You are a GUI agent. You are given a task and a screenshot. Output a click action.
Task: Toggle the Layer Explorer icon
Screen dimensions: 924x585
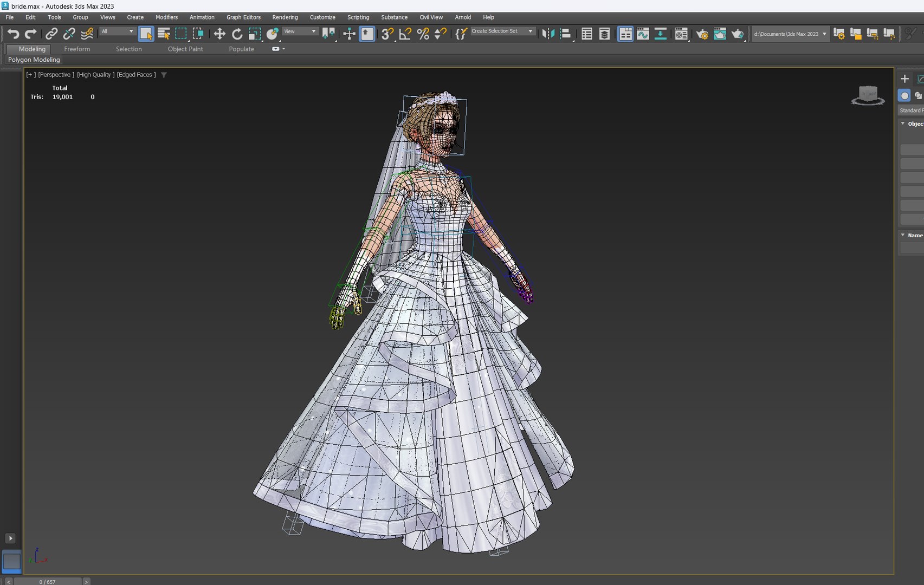(605, 34)
